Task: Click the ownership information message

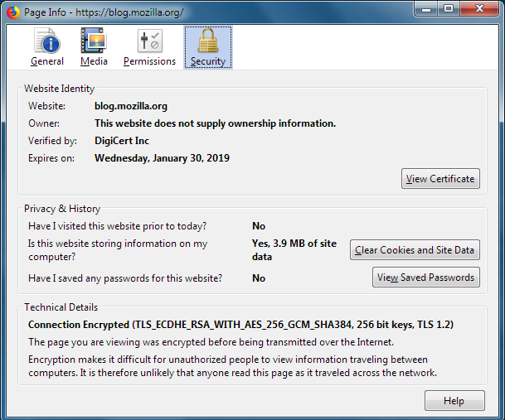Action: 215,123
